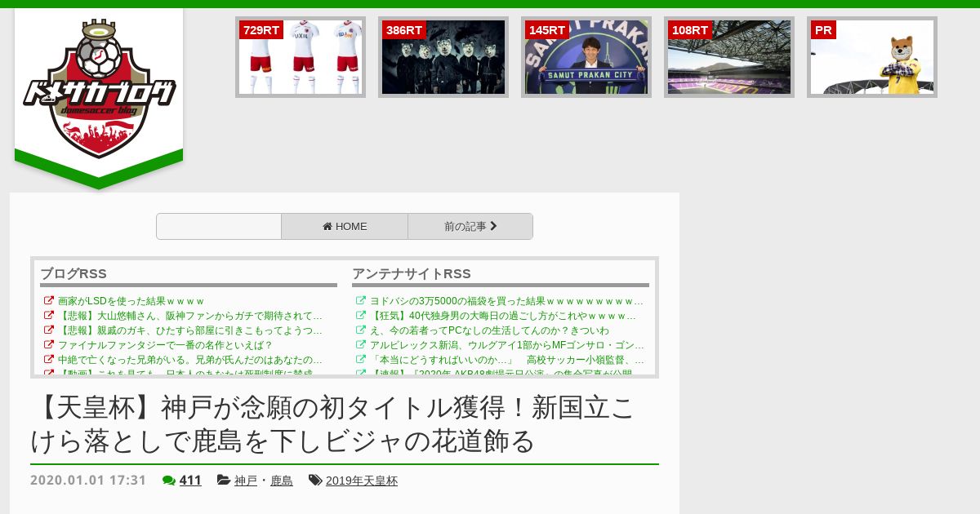Click external-link icon beside アルビレックス新潟 row
Screen dimensions: 980x514
pos(361,344)
